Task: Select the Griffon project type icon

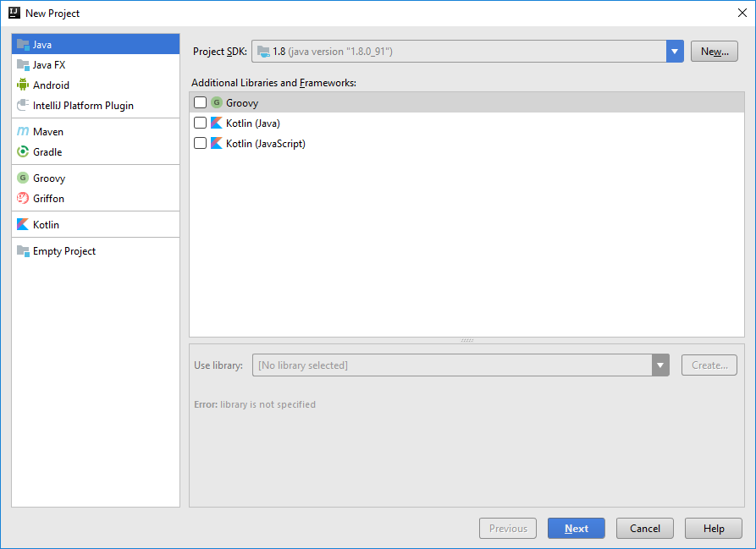Action: 23,199
